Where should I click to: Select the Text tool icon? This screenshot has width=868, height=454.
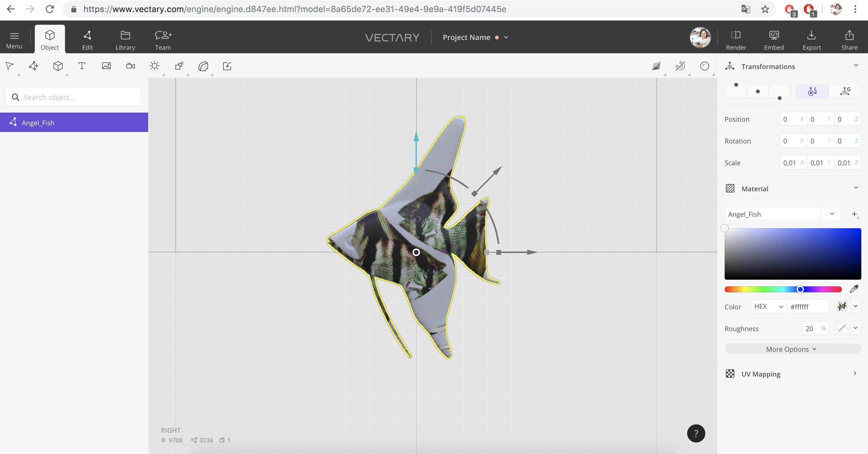point(82,66)
